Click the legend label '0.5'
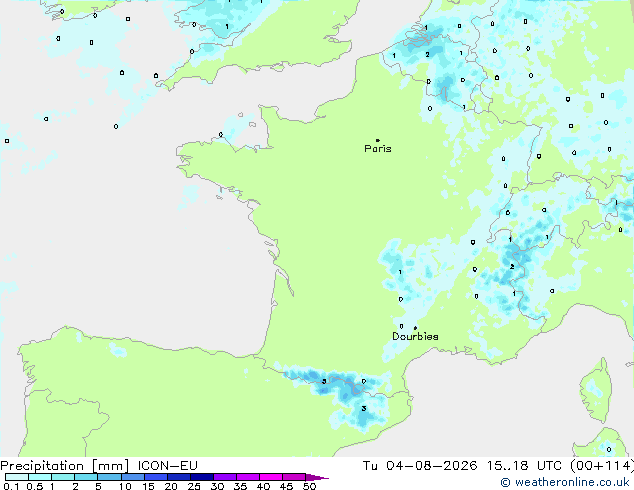 coord(35,486)
